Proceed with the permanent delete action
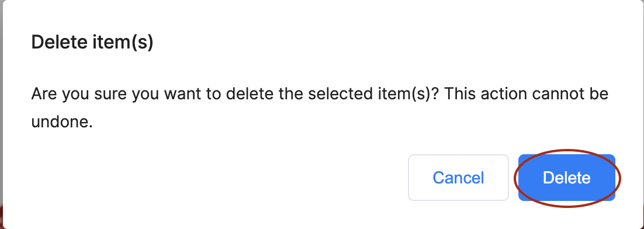The height and width of the screenshot is (229, 644). tap(566, 178)
